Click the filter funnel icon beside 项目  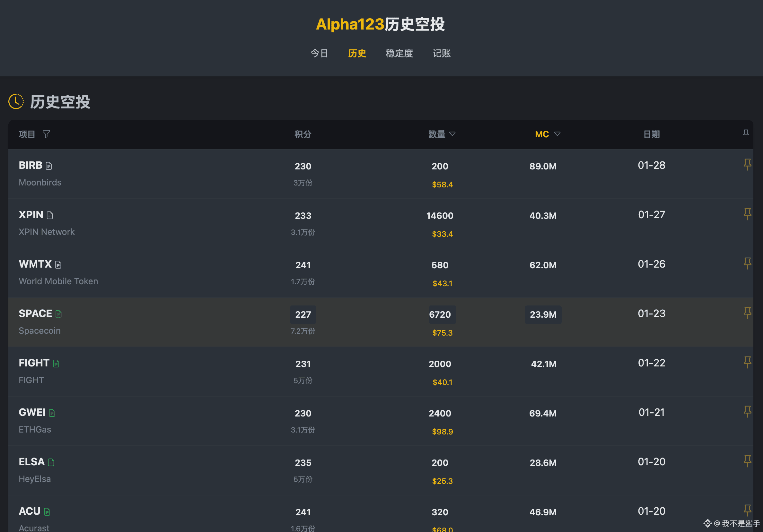click(46, 134)
